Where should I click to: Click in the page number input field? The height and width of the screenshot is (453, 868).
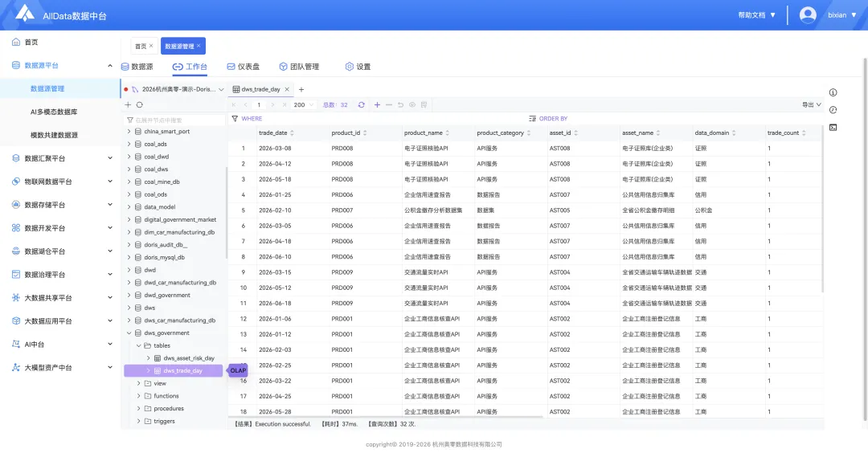[x=259, y=105]
